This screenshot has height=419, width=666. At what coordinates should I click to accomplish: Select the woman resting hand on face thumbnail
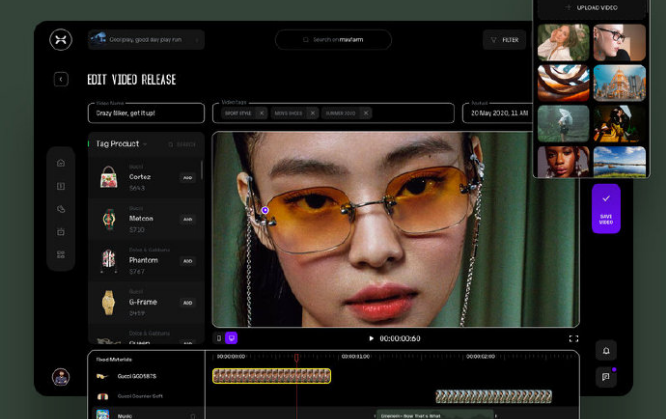click(x=563, y=42)
